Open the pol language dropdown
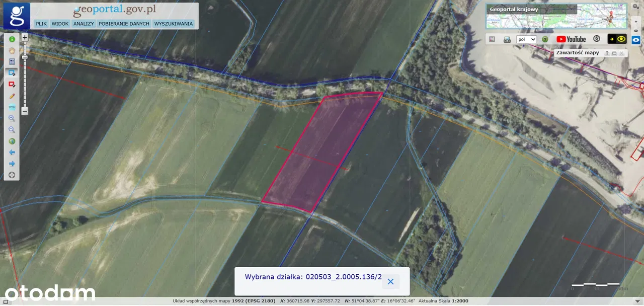This screenshot has height=306, width=644. coord(527,39)
